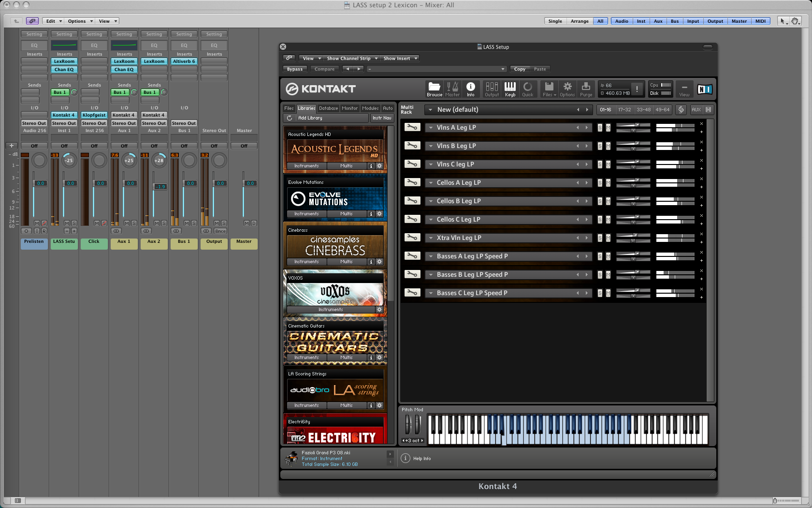Mute the Basses A Leg LP Speed P instrument

pyautogui.click(x=608, y=256)
